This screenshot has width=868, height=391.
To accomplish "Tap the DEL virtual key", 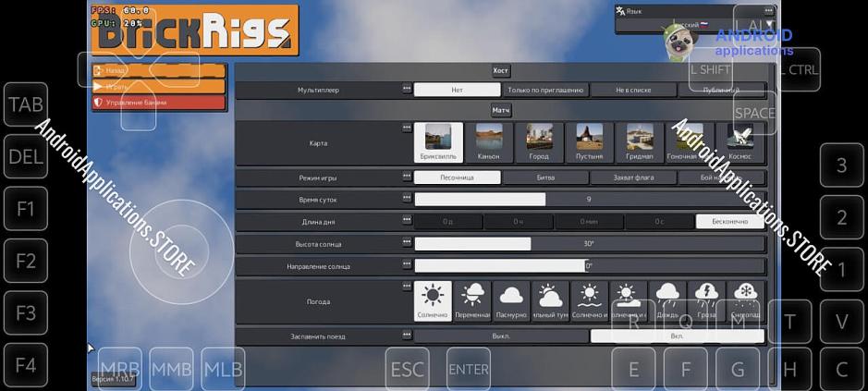I will point(26,157).
